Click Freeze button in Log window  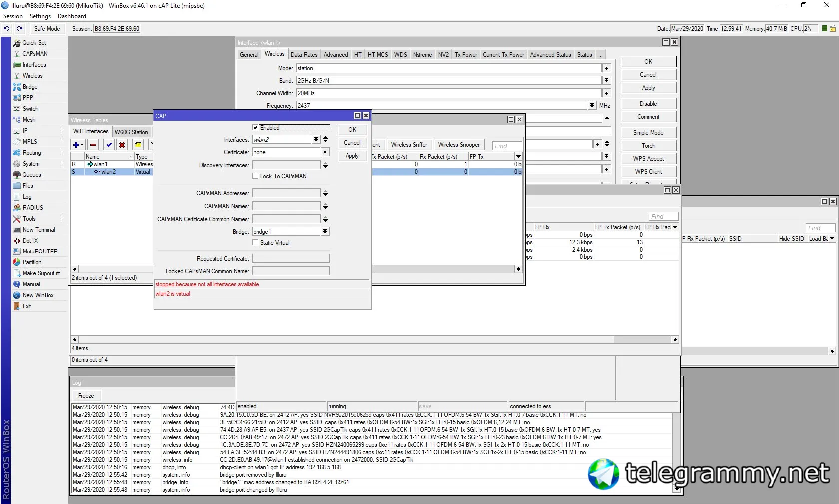86,396
